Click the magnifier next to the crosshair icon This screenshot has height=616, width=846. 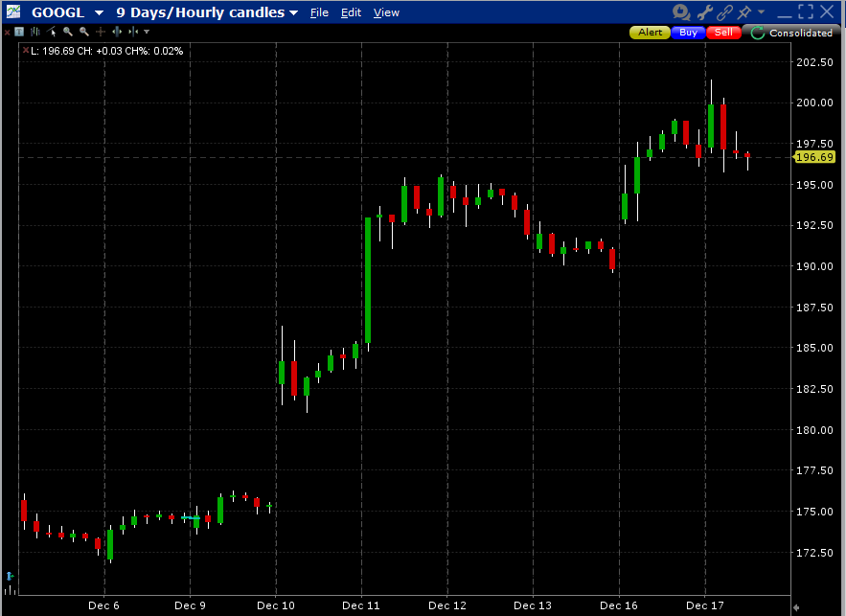pyautogui.click(x=84, y=32)
